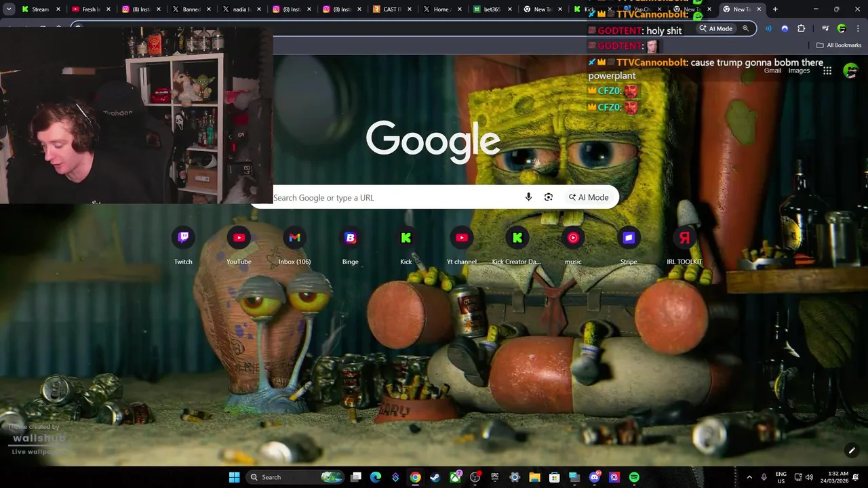
Task: Open the Kick Creator Dashboard shortcut
Action: pyautogui.click(x=517, y=245)
